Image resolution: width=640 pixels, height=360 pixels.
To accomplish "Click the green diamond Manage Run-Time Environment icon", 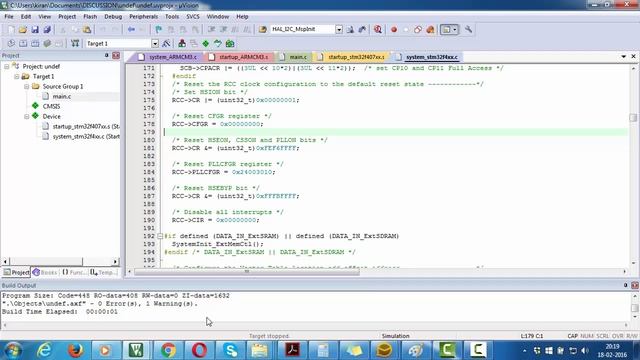I will (206, 43).
